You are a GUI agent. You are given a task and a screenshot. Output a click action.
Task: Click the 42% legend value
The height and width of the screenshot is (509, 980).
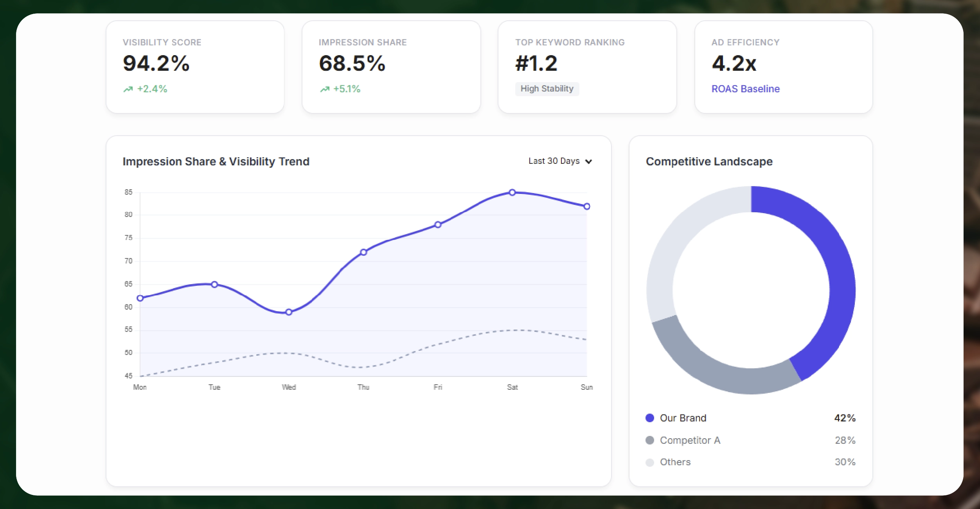pos(845,418)
